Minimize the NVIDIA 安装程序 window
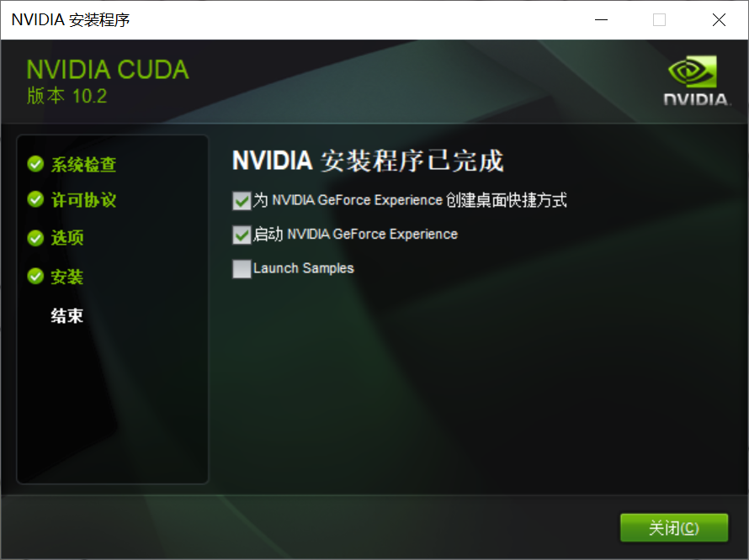Image resolution: width=749 pixels, height=560 pixels. (x=601, y=19)
